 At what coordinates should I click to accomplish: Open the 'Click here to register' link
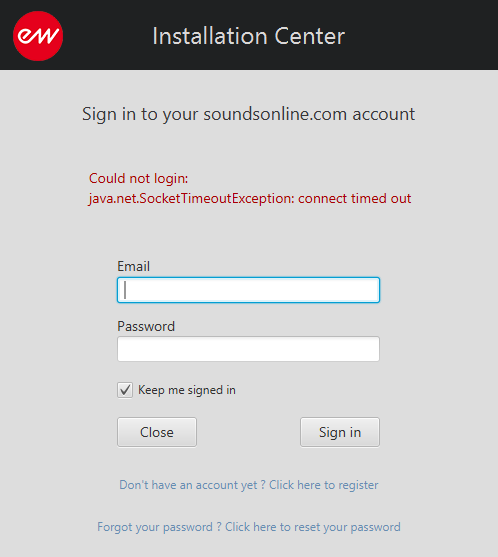324,485
